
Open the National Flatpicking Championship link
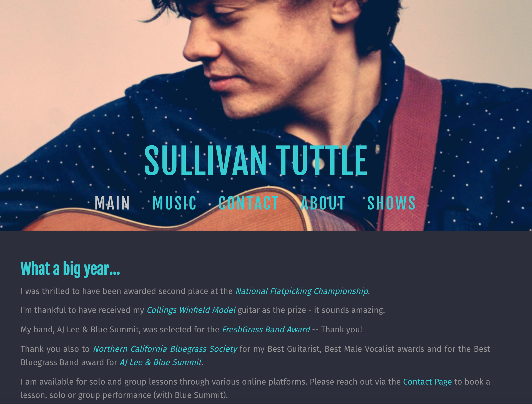(x=302, y=291)
